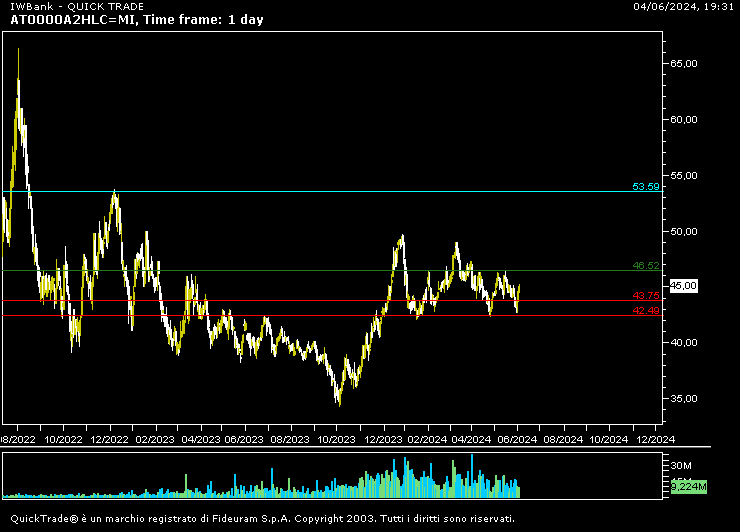
Task: Click the 06/2024 date axis label
Action: click(517, 439)
